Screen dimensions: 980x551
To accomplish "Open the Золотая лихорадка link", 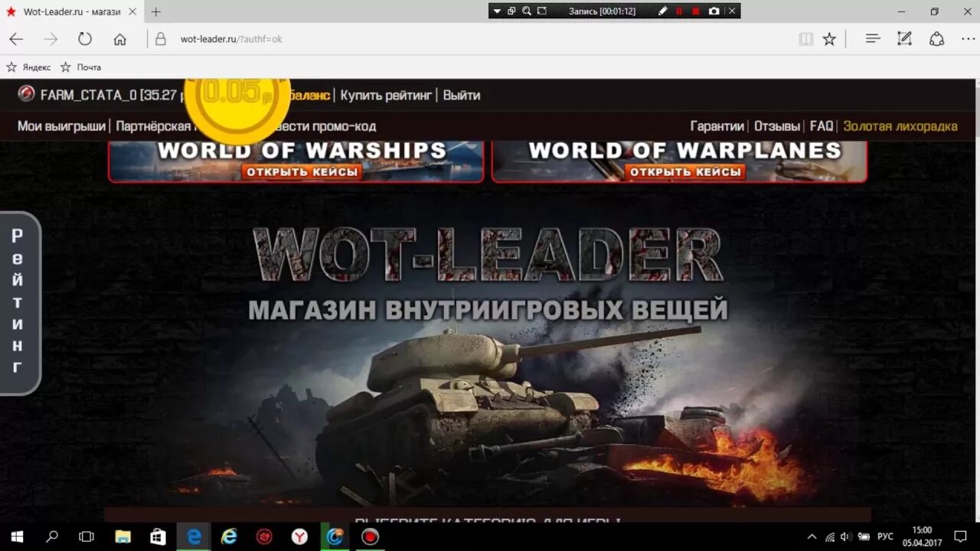I will (900, 126).
